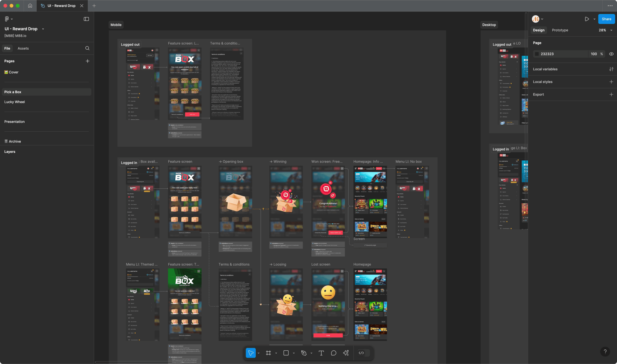
Task: Open the page background color swatch
Action: 537,54
